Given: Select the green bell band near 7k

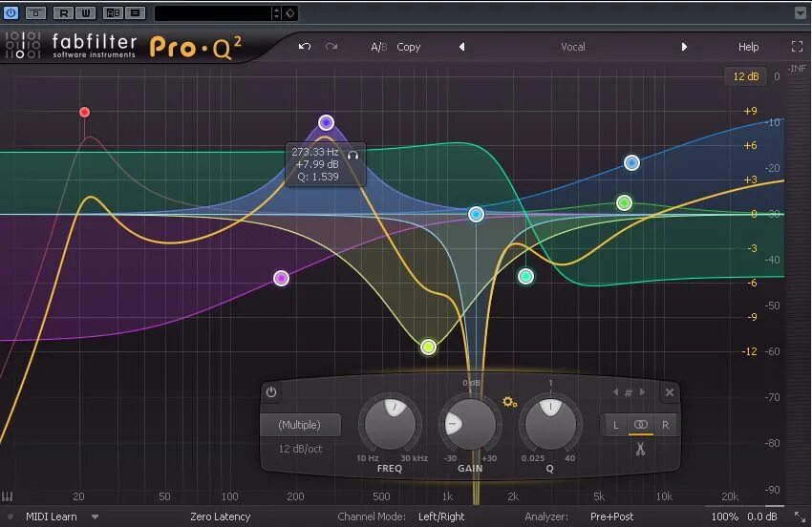Looking at the screenshot, I should (624, 203).
